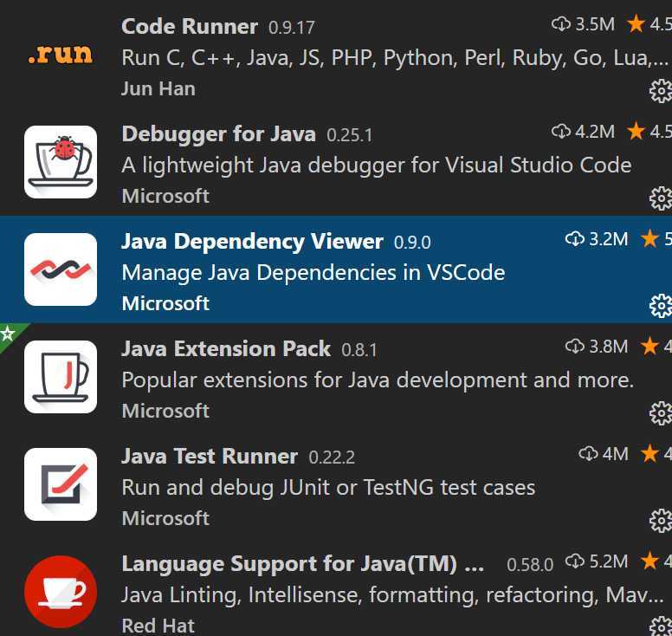This screenshot has height=636, width=672.
Task: Click version number 0.9.17
Action: pyautogui.click(x=292, y=28)
